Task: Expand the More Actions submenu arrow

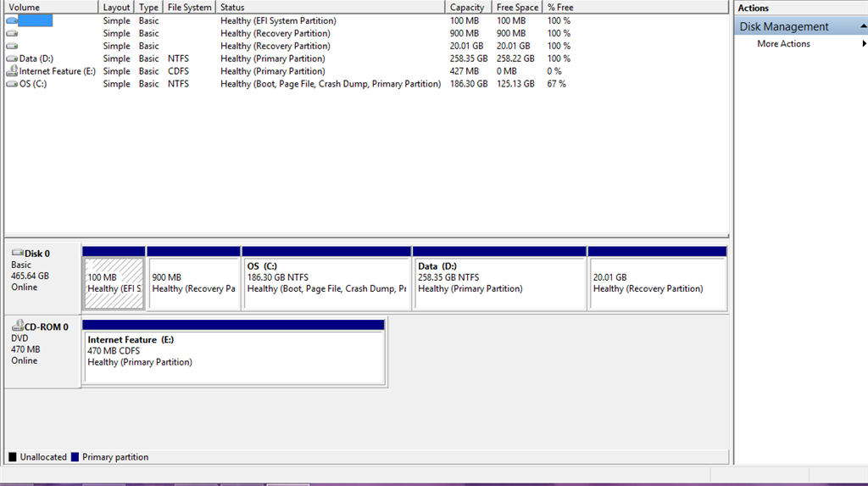Action: [864, 44]
